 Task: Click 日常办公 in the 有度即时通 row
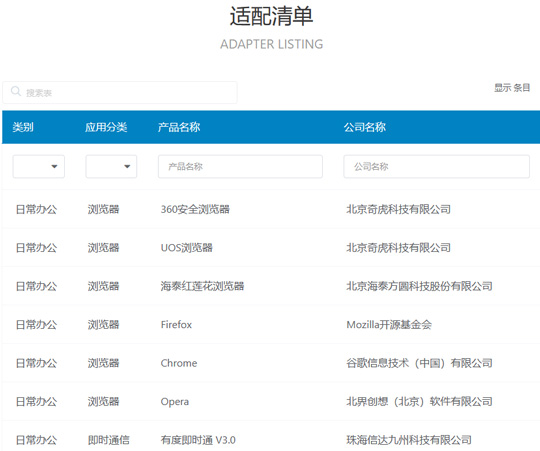coord(37,440)
